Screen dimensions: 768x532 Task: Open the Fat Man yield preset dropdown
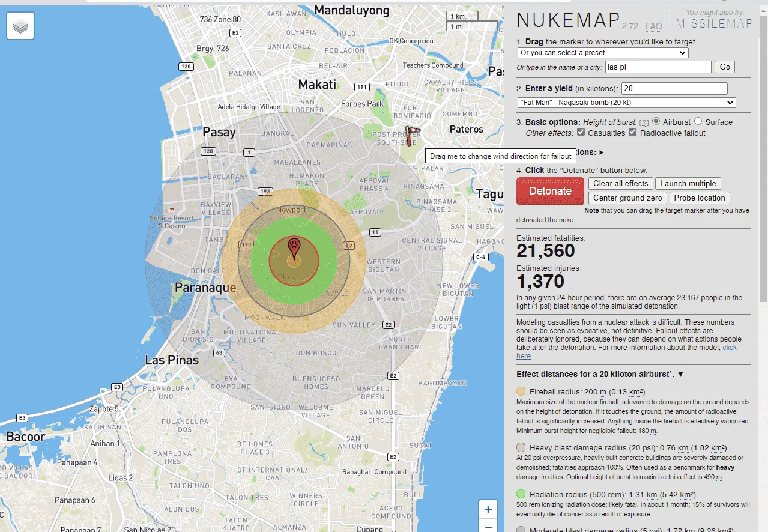click(x=627, y=103)
